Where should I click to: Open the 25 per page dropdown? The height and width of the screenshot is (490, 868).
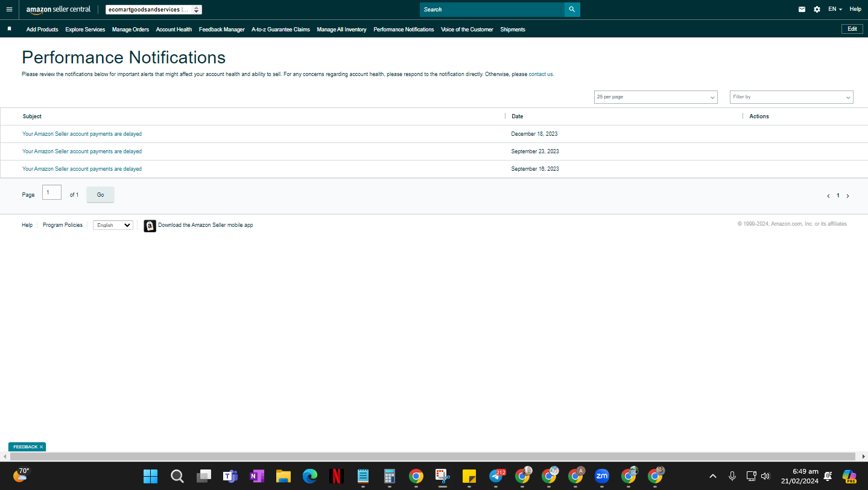[x=656, y=97]
